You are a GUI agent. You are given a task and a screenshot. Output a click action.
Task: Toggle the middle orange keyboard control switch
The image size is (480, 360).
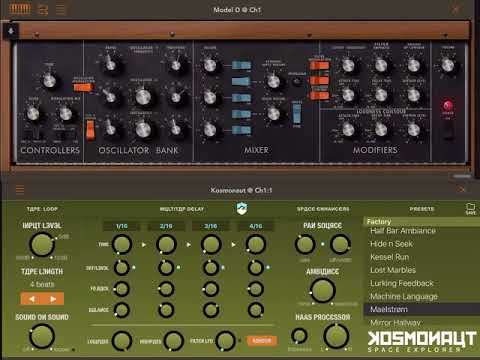(319, 80)
